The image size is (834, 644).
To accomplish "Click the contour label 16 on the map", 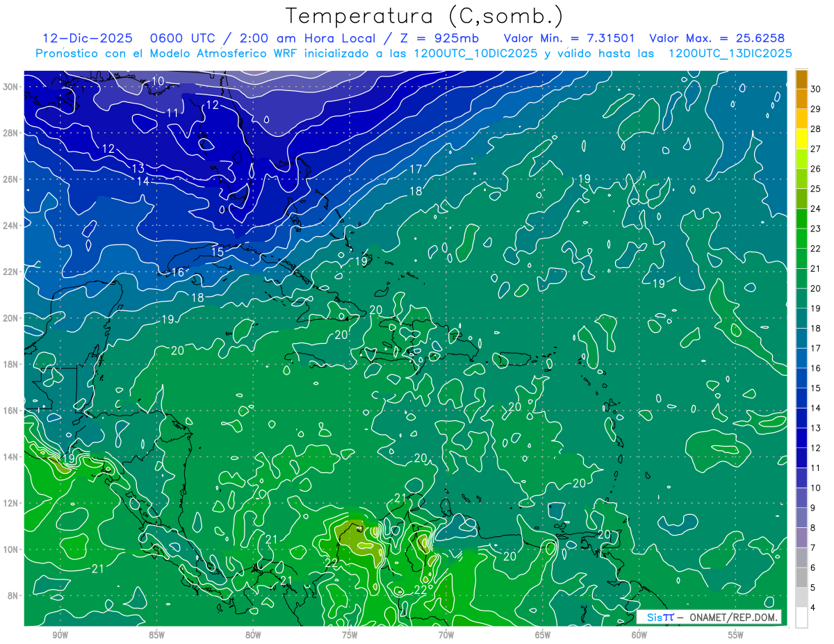I will 179,272.
